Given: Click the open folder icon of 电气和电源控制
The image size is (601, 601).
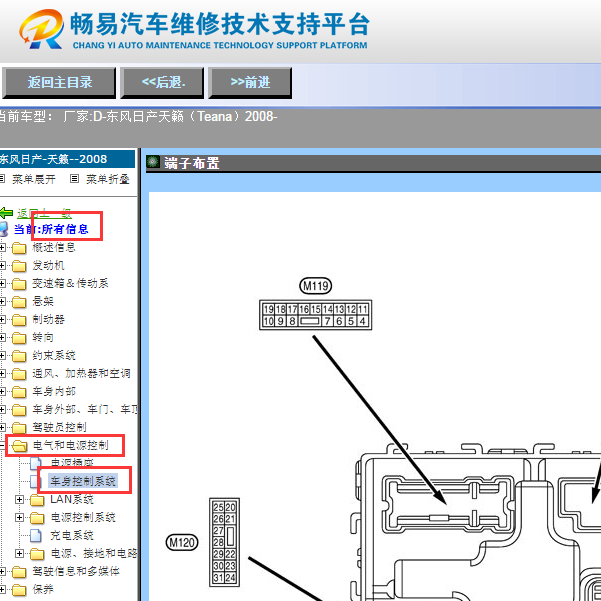Looking at the screenshot, I should click(20, 446).
